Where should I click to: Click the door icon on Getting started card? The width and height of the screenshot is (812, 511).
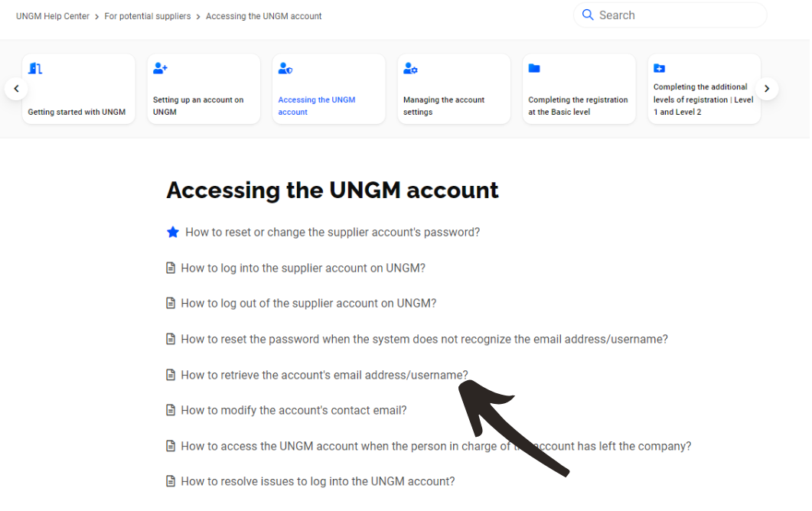[35, 68]
